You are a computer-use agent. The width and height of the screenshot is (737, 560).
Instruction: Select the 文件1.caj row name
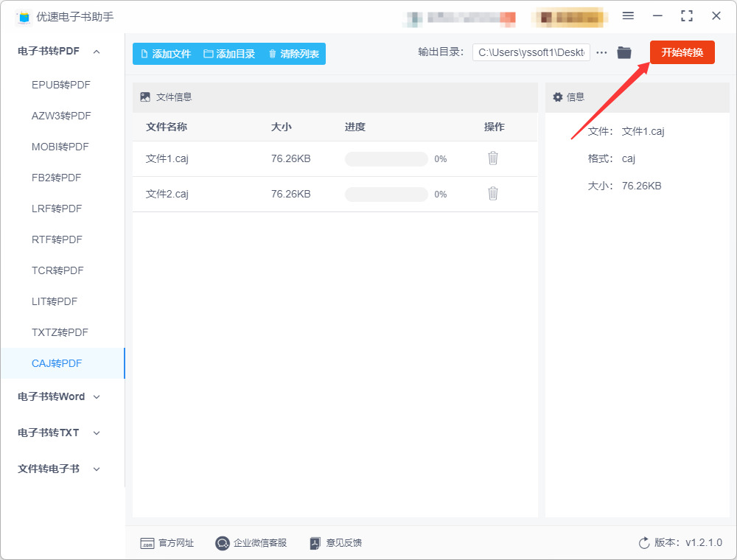[167, 159]
